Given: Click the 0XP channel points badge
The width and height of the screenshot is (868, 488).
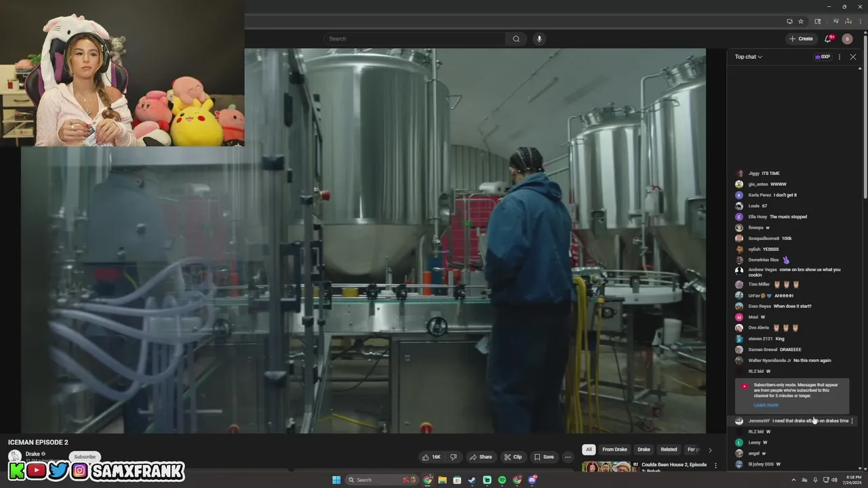Looking at the screenshot, I should 823,57.
